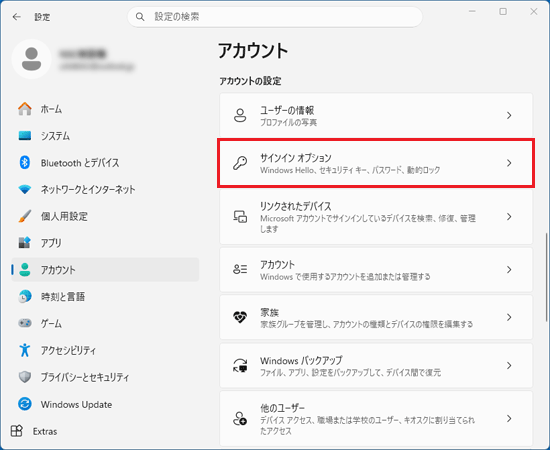Open リンクされたデバイス title text
550x450 pixels.
point(296,206)
